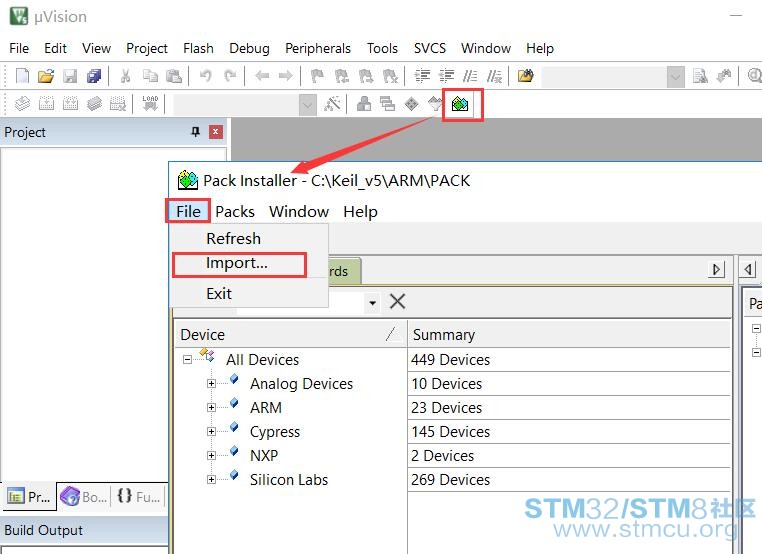Viewport: 762px width, 554px height.
Task: Click the Summary column header
Action: 569,334
